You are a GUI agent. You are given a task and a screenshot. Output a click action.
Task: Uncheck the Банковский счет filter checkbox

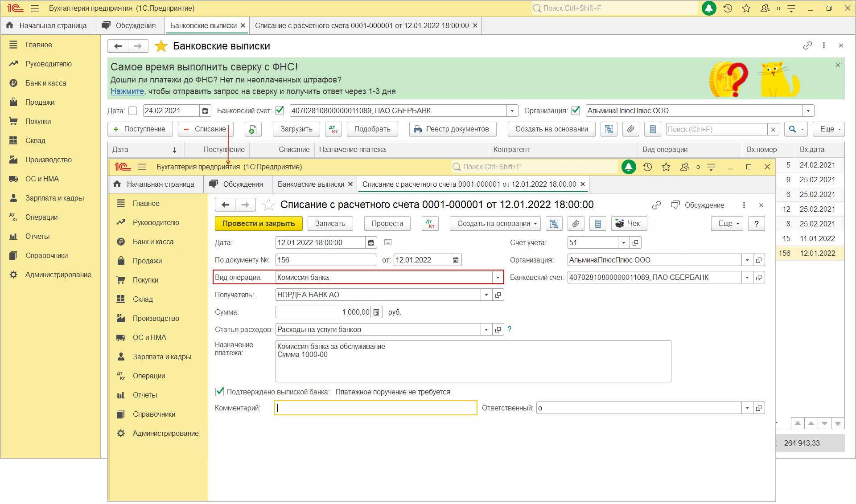point(280,111)
